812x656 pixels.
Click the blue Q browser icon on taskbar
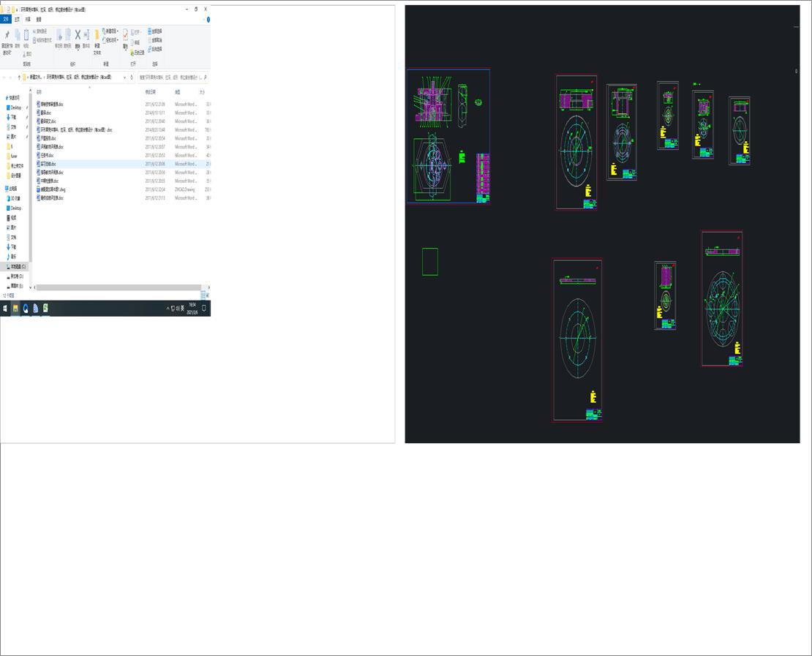point(26,308)
